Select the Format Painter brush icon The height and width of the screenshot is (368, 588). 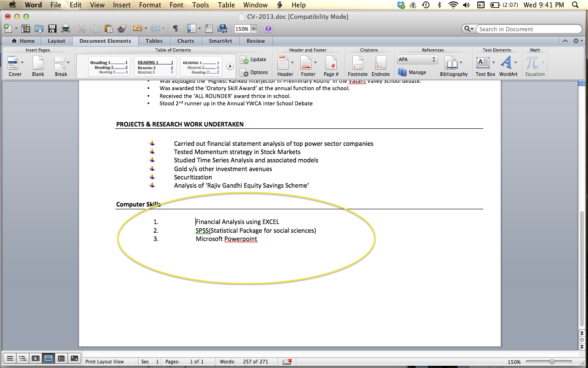click(x=122, y=29)
